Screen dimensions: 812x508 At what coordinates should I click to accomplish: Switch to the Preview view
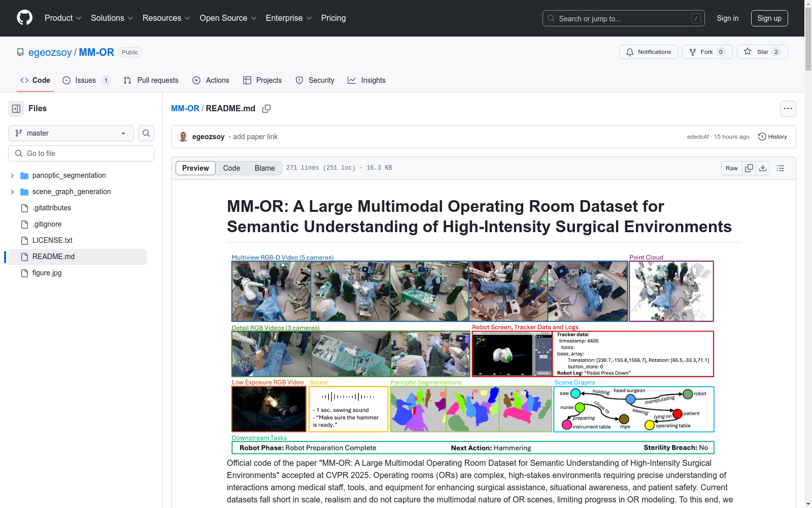(195, 168)
